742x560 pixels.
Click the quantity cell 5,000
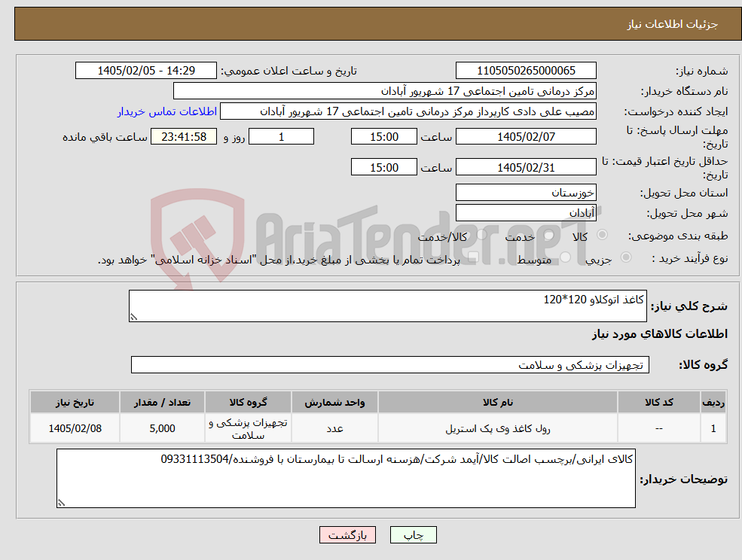pos(162,428)
